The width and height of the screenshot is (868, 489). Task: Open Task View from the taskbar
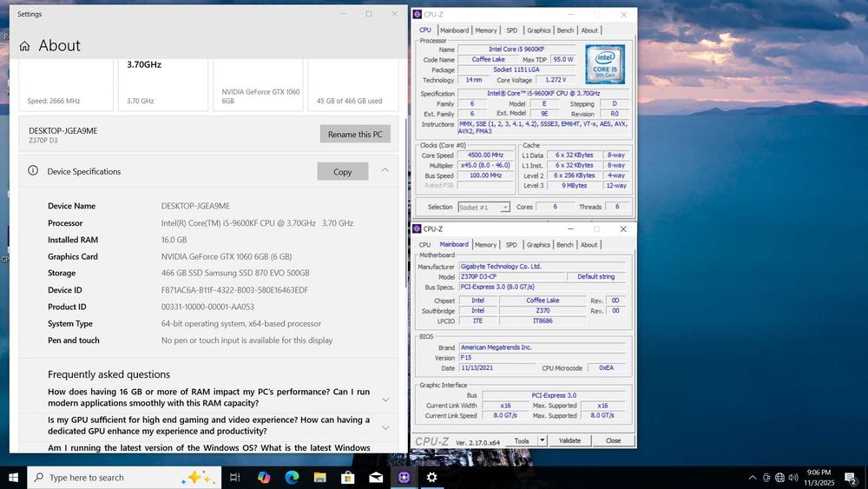[x=234, y=478]
